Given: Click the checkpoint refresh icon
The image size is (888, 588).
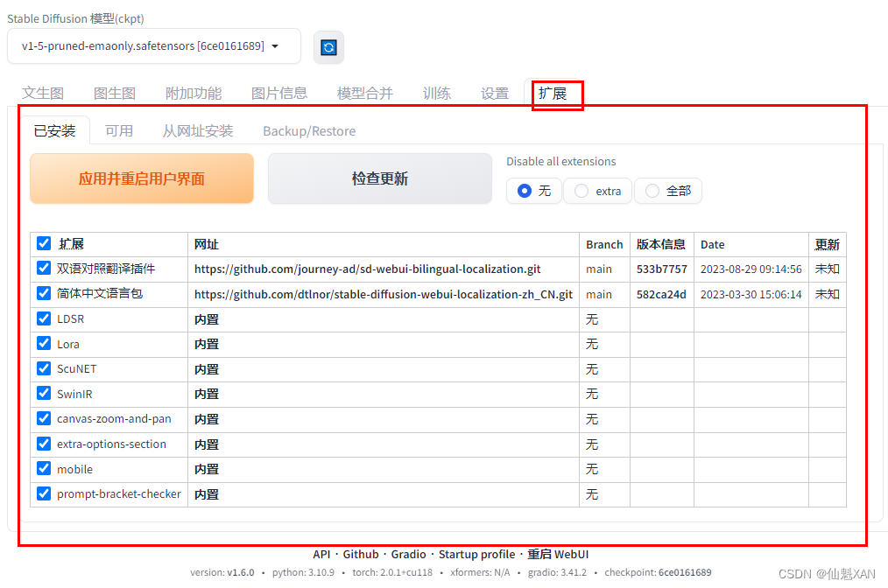Looking at the screenshot, I should (328, 46).
